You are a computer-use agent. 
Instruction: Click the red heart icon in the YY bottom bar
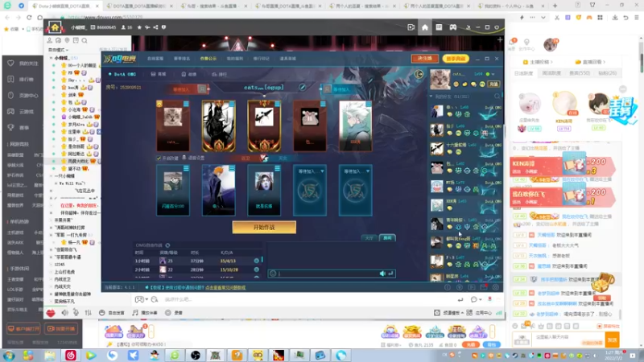pos(51,313)
